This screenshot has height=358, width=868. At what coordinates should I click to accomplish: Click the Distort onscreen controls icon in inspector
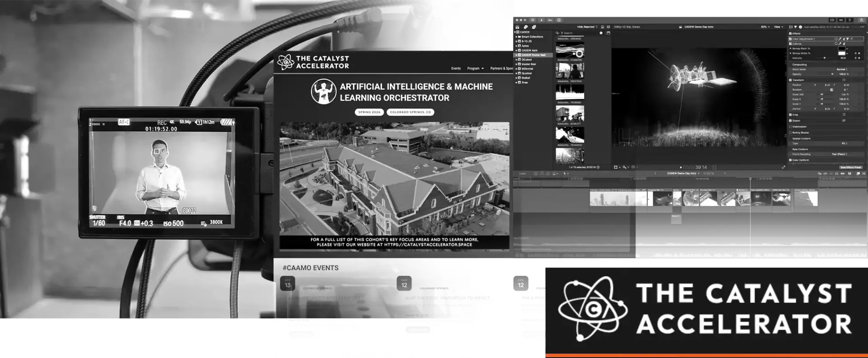click(x=844, y=121)
